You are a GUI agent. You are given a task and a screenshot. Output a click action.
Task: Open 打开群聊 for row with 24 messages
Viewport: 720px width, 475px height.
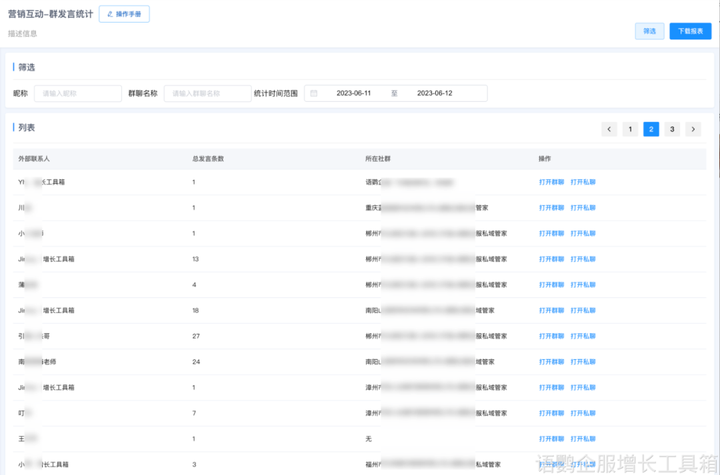tap(551, 361)
